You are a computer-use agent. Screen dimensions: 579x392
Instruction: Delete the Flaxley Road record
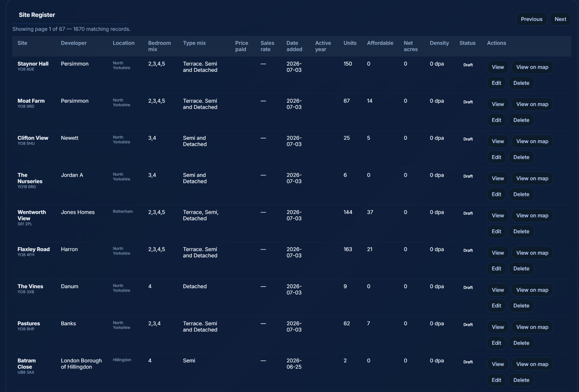tap(521, 268)
